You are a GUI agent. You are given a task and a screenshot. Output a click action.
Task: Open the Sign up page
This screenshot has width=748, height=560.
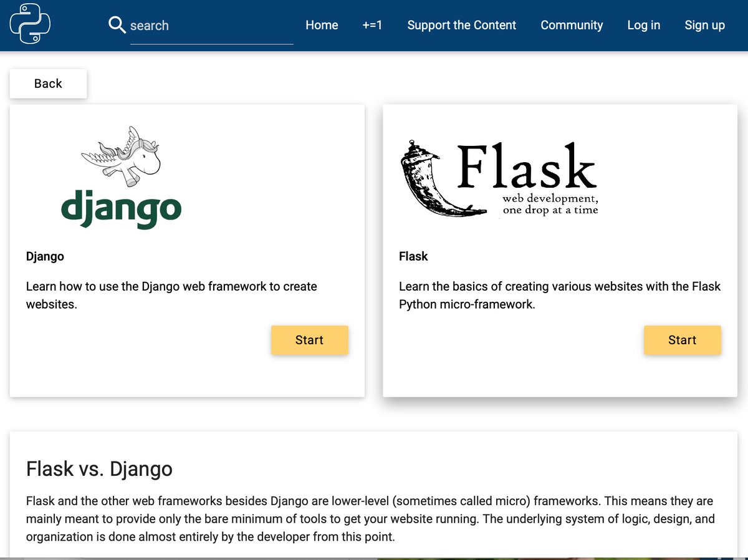point(704,26)
